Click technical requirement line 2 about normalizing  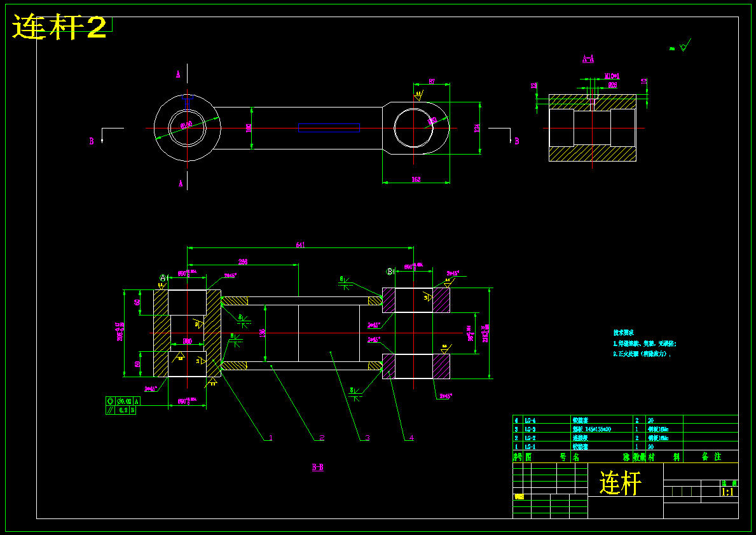(642, 354)
